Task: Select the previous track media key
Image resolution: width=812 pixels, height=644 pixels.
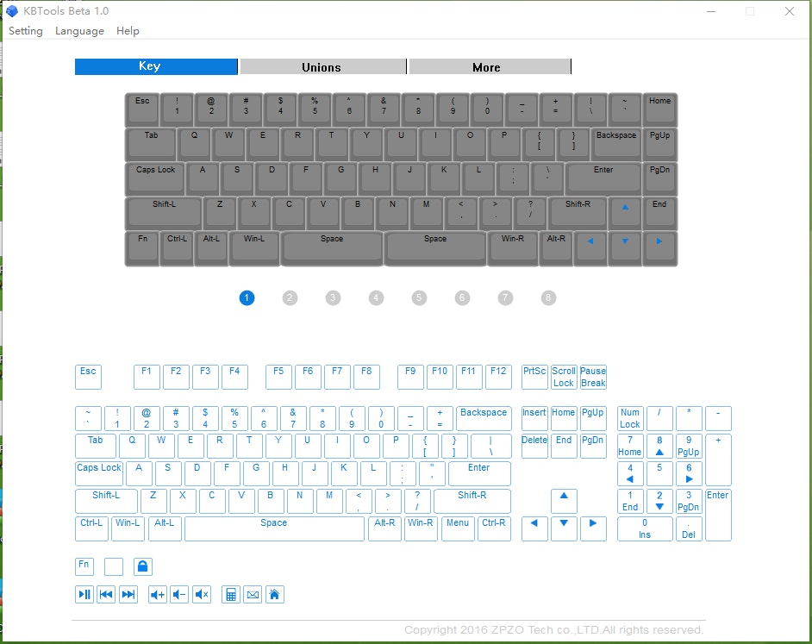Action: point(106,594)
